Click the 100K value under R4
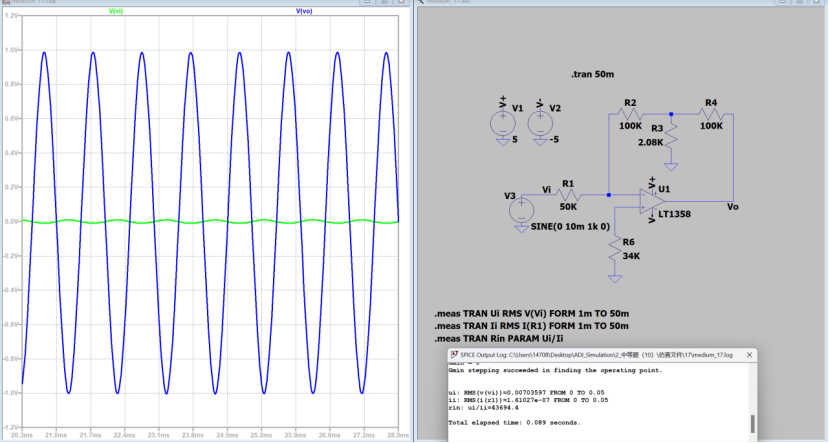The height and width of the screenshot is (443, 829). point(711,126)
